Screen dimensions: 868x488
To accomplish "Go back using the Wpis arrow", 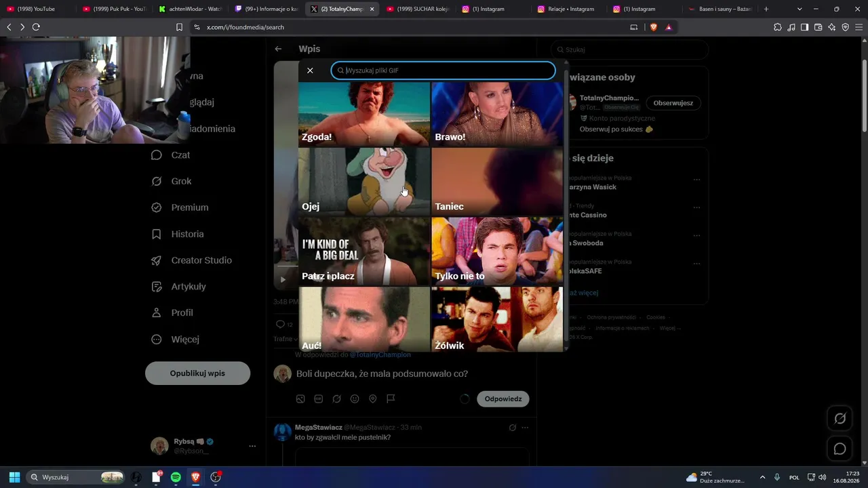I will point(278,49).
